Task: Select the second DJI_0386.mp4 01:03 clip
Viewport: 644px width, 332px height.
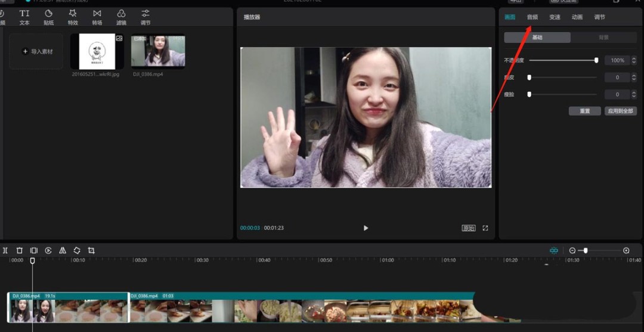Action: coord(303,308)
